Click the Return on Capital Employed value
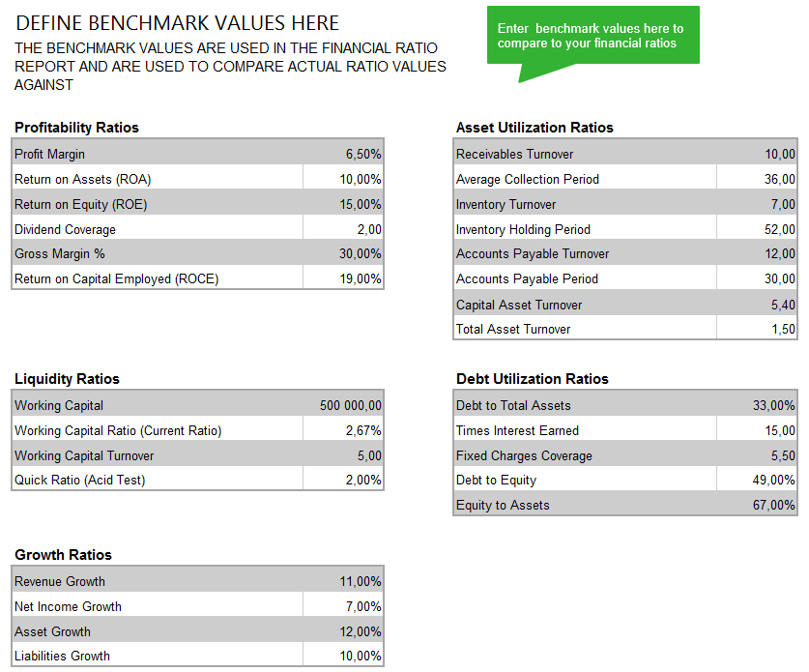The height and width of the screenshot is (672, 809). [344, 278]
